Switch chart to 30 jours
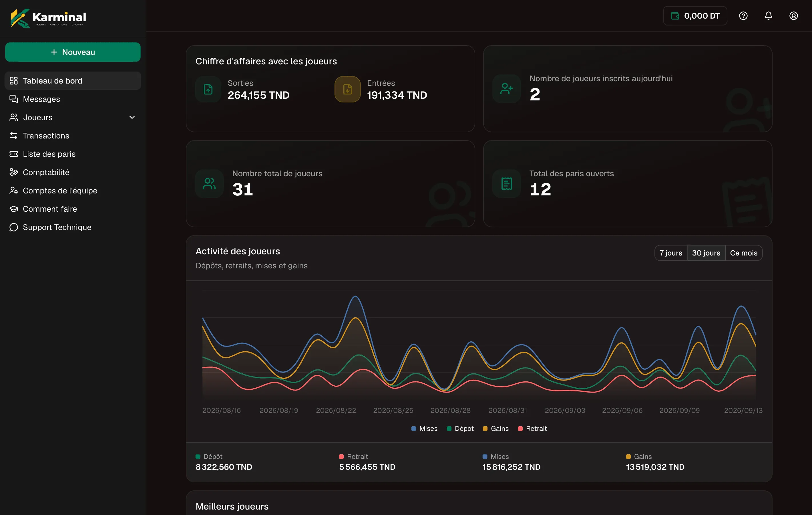The image size is (812, 515). 706,253
